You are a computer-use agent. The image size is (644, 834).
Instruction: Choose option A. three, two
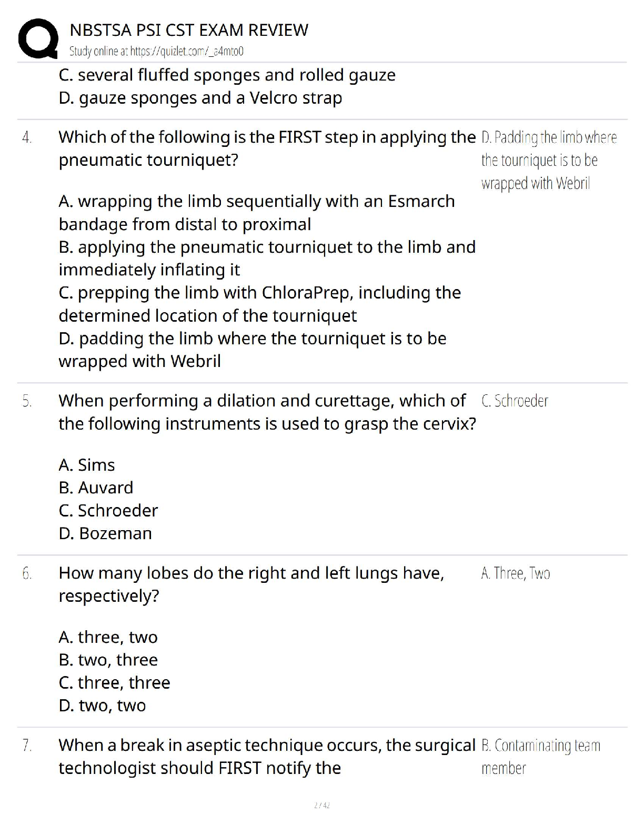[108, 637]
